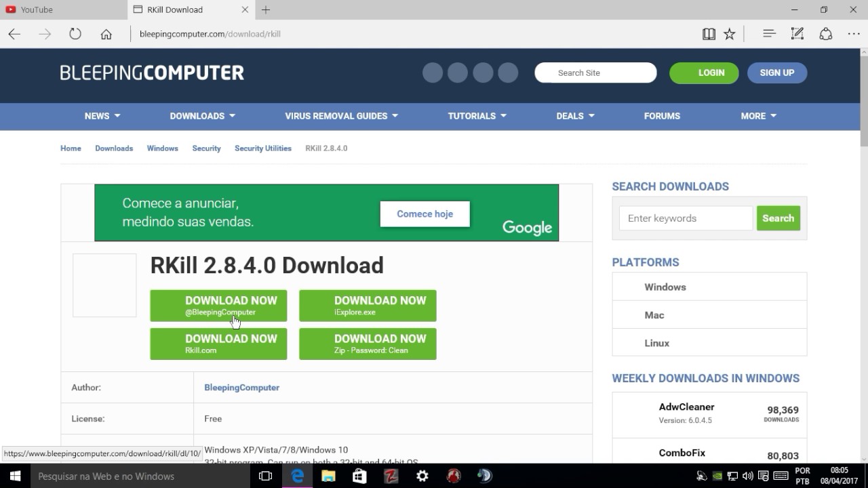Expand the DEALS menu
This screenshot has height=488, width=868.
pyautogui.click(x=576, y=116)
